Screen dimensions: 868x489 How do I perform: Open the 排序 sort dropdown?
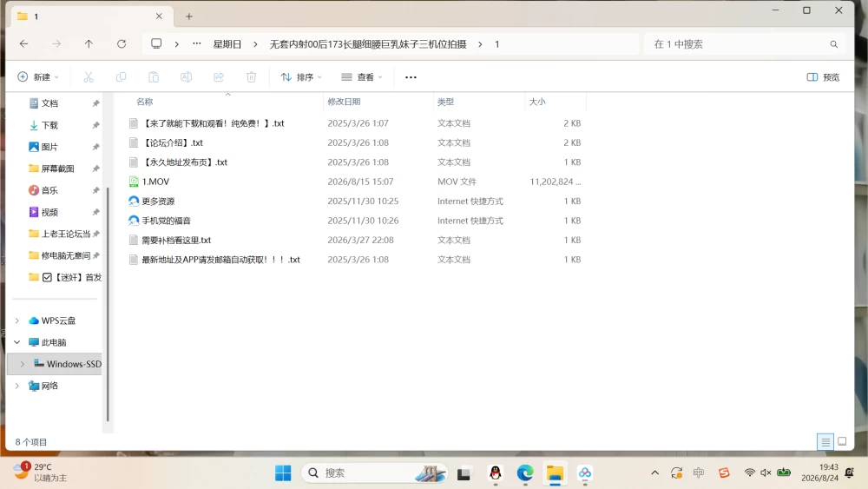(x=301, y=77)
